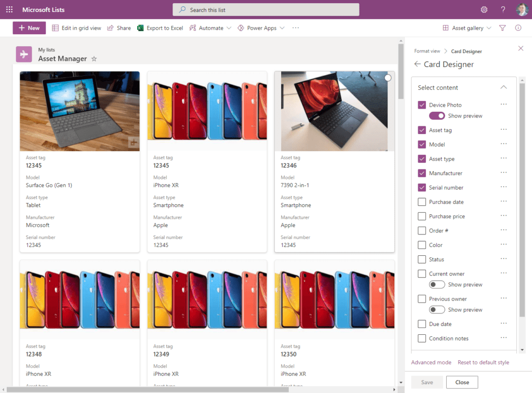Open more options for Device Photo
This screenshot has height=393, width=532.
[503, 104]
